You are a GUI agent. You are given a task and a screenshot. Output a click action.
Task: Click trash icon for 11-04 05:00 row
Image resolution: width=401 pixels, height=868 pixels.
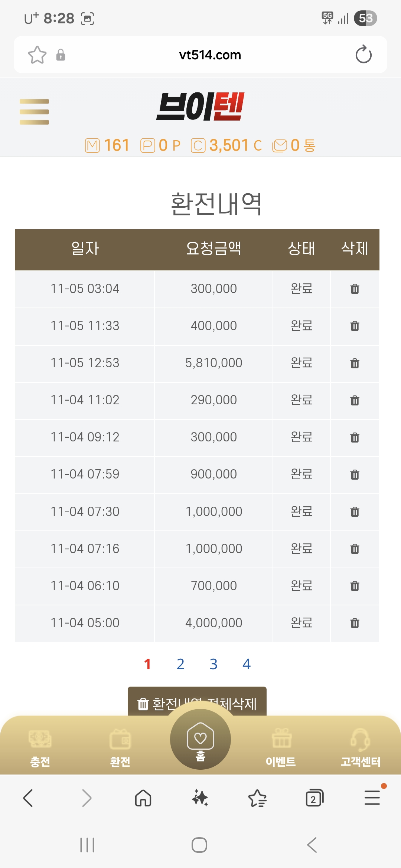355,623
